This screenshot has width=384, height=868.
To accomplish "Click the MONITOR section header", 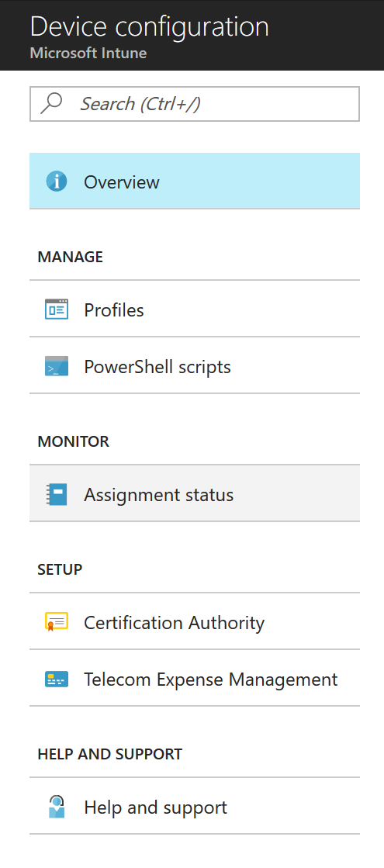I will (74, 441).
